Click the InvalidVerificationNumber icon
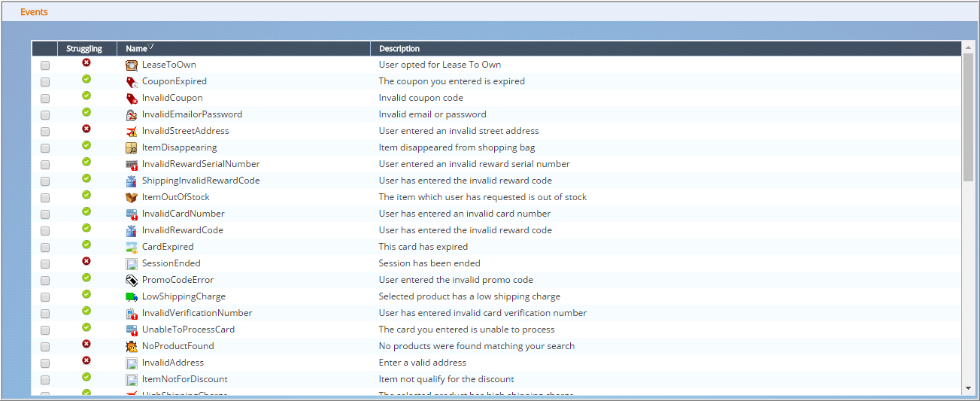Screen dimensions: 980x401 pyautogui.click(x=132, y=314)
